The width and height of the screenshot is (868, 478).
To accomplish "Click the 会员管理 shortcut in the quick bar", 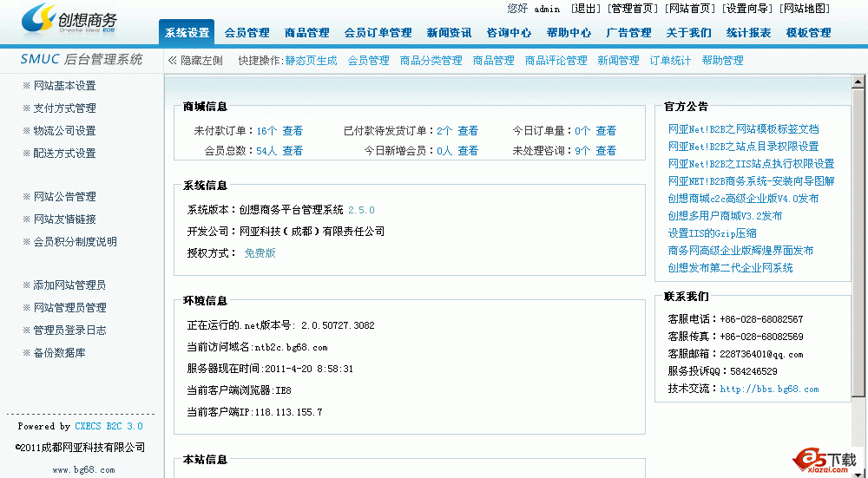I will pos(369,61).
